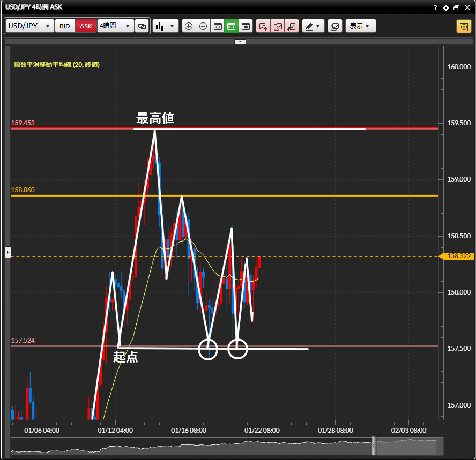Screen dimensions: 476x460
Task: Open the drawing pen tool menu
Action: 313,26
